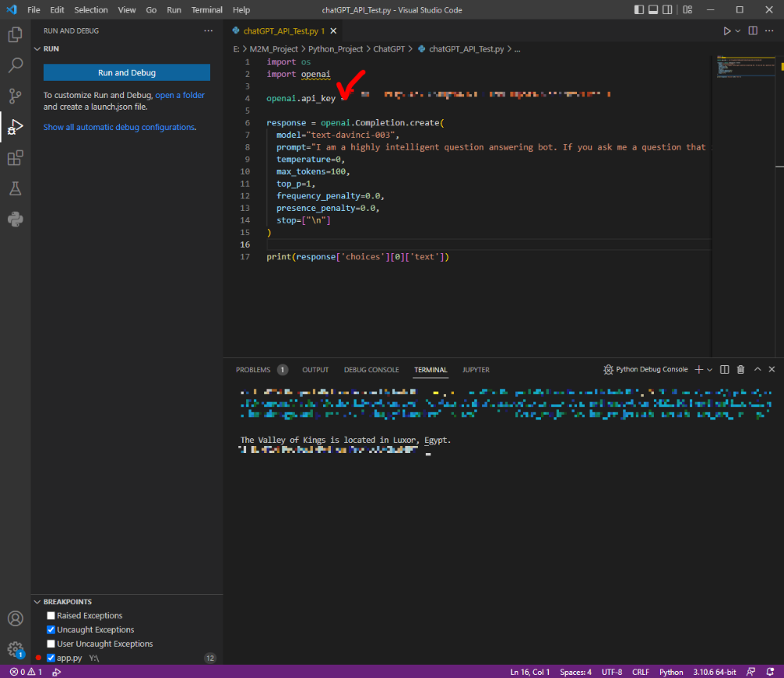
Task: Open launch profile dropdown next to plus
Action: point(710,369)
